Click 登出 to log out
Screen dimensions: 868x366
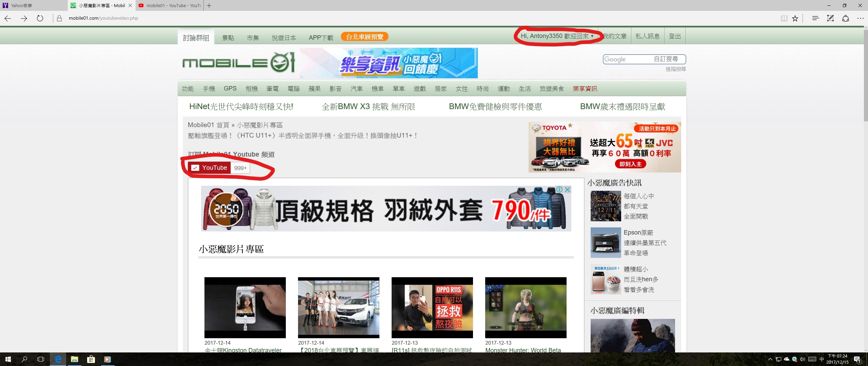point(675,36)
